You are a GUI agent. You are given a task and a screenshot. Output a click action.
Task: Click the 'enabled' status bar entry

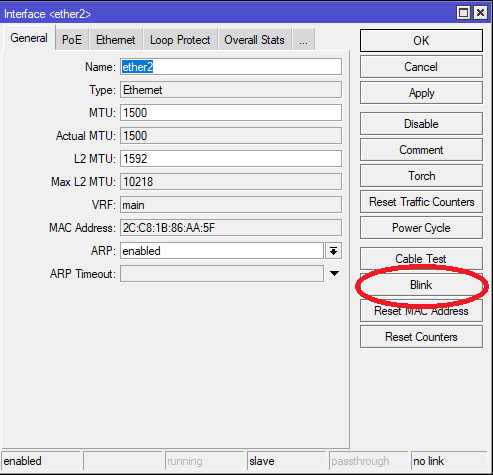pyautogui.click(x=41, y=461)
